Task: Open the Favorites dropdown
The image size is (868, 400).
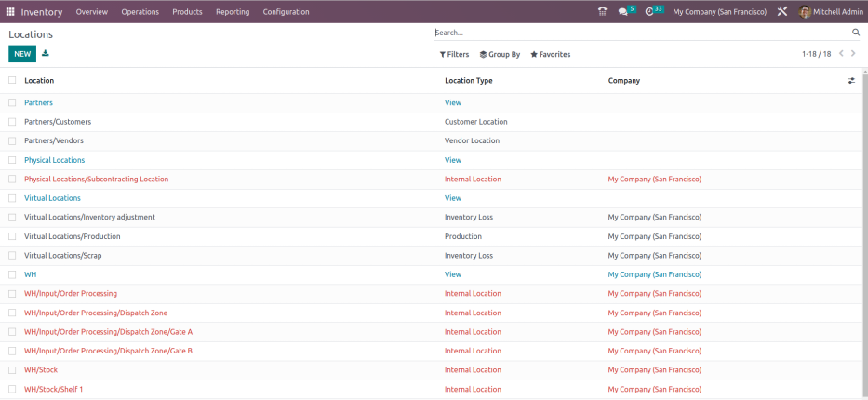Action: [x=550, y=55]
